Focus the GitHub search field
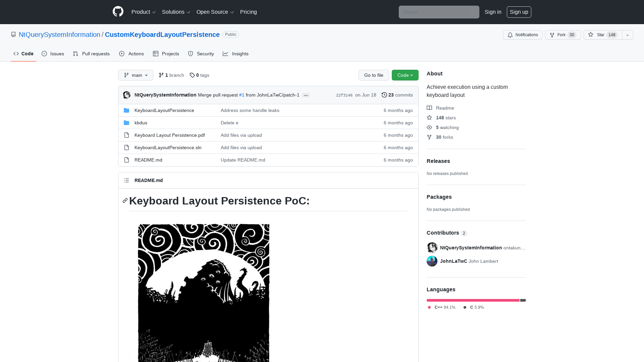 pyautogui.click(x=439, y=12)
